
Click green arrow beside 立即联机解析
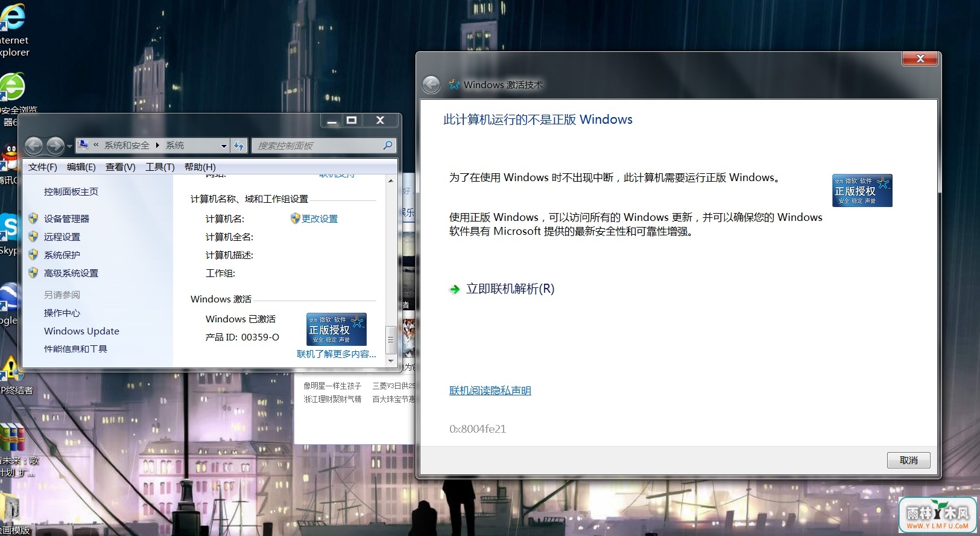click(455, 290)
